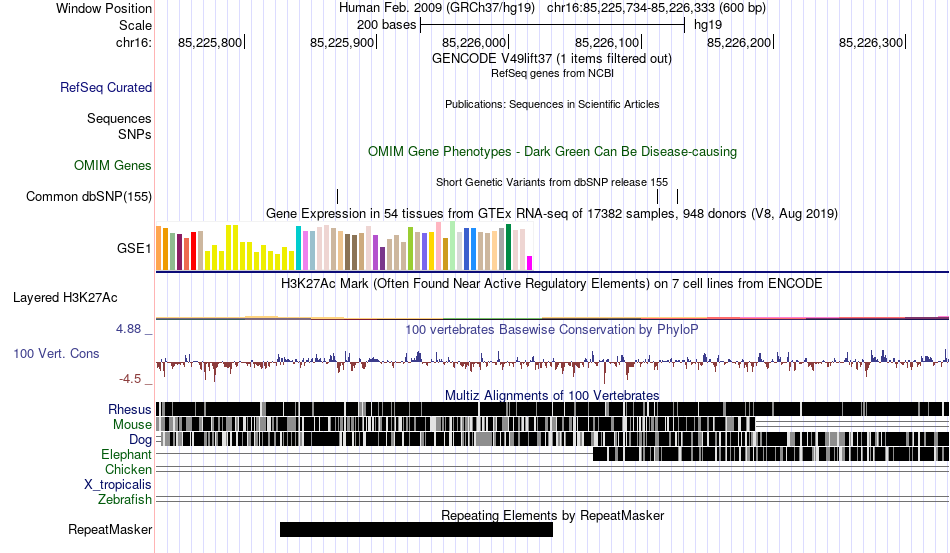Select the Zebrafish alignment row label
Screen dimensions: 950x553
(125, 500)
